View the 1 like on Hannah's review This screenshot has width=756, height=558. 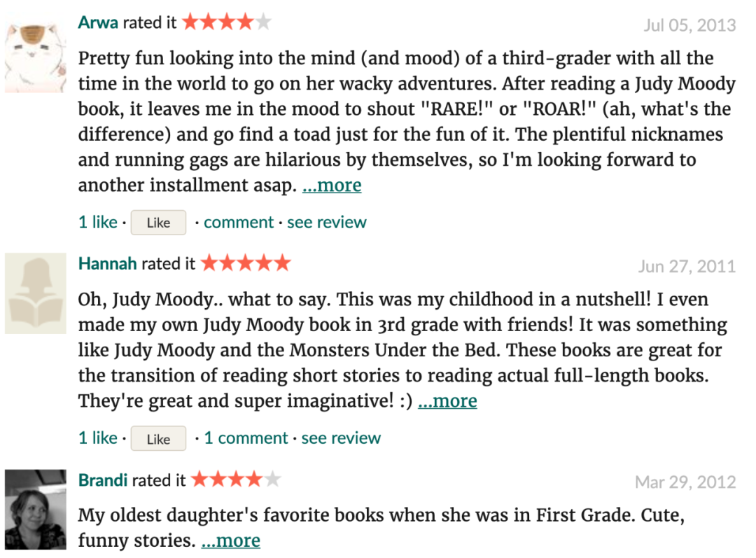click(x=98, y=438)
